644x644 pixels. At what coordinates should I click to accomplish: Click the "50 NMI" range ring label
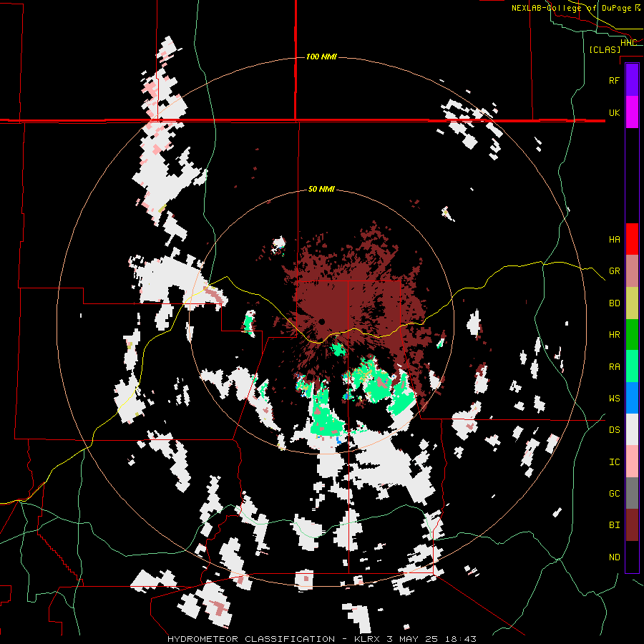coord(321,190)
